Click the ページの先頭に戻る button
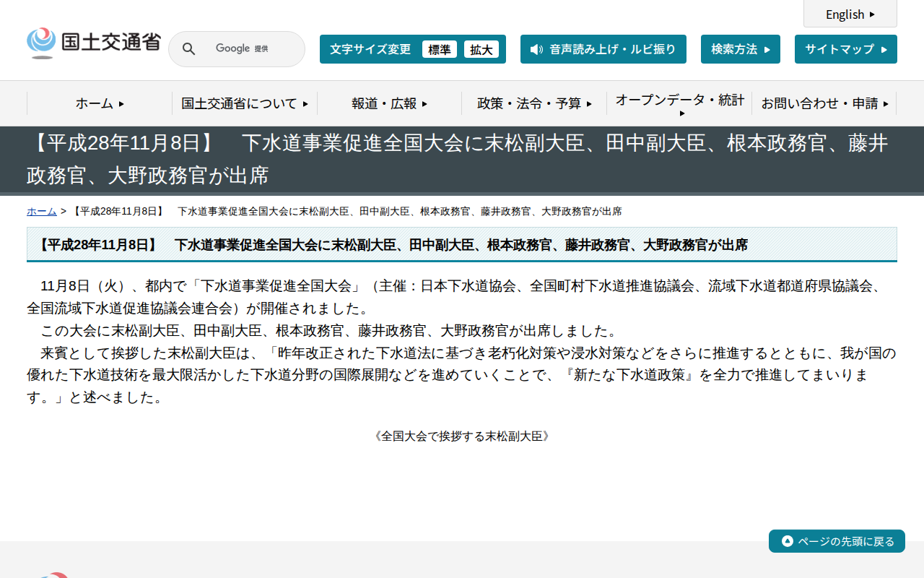The width and height of the screenshot is (924, 578). 837,540
